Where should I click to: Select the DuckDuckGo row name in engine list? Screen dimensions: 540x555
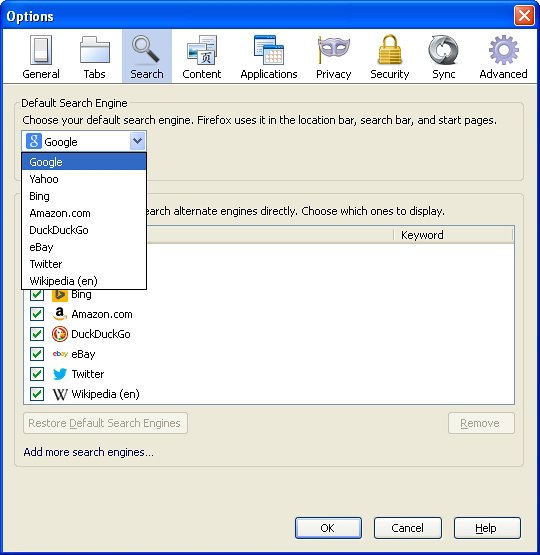(x=101, y=334)
